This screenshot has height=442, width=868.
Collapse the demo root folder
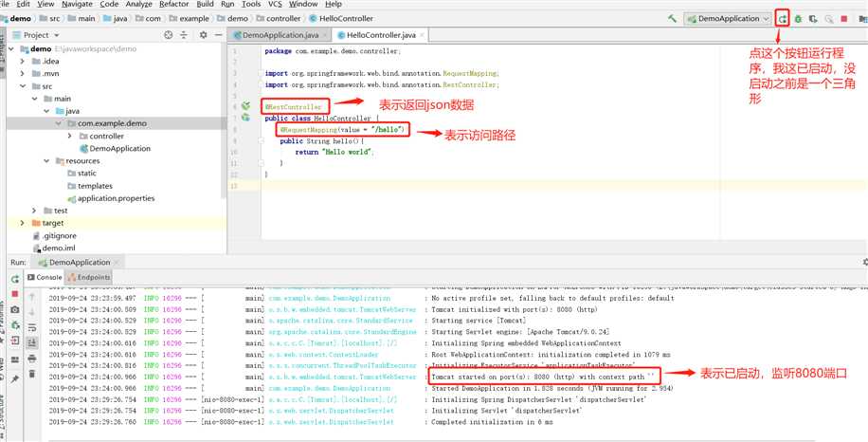(x=11, y=48)
